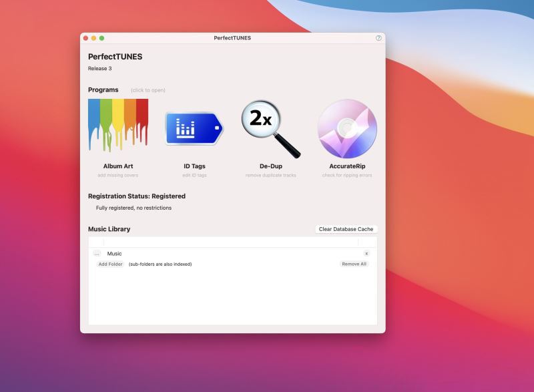534x392 pixels.
Task: Click 'check for ripping errors' subtitle
Action: click(x=347, y=176)
